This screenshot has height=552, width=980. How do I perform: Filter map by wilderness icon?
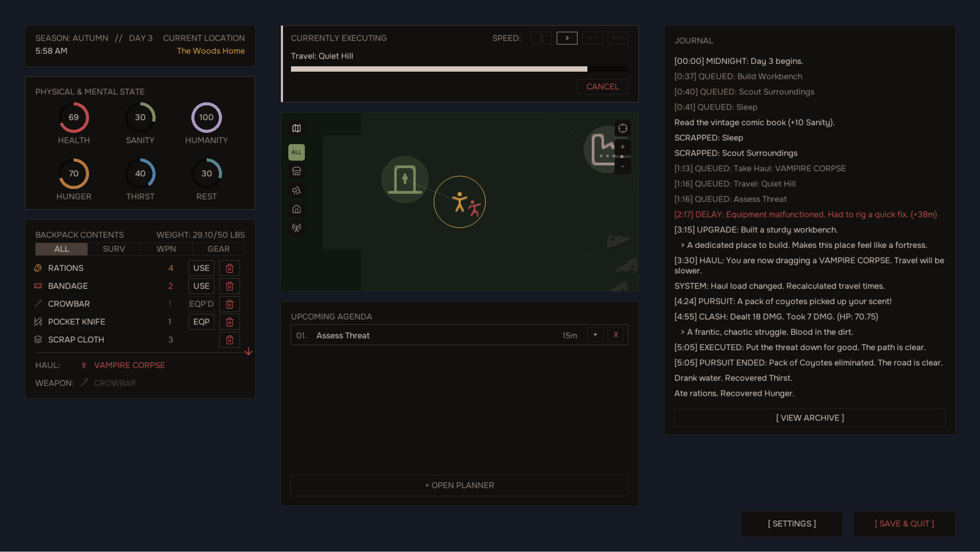(297, 190)
